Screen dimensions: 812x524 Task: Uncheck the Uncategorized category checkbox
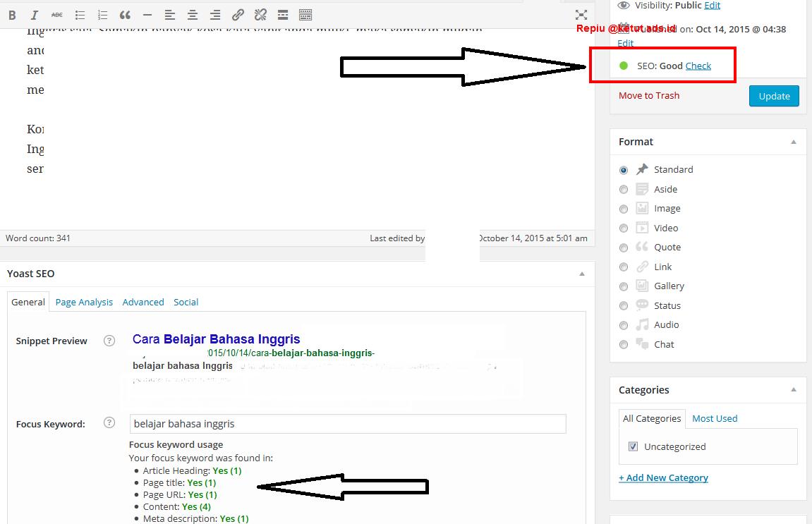click(633, 446)
